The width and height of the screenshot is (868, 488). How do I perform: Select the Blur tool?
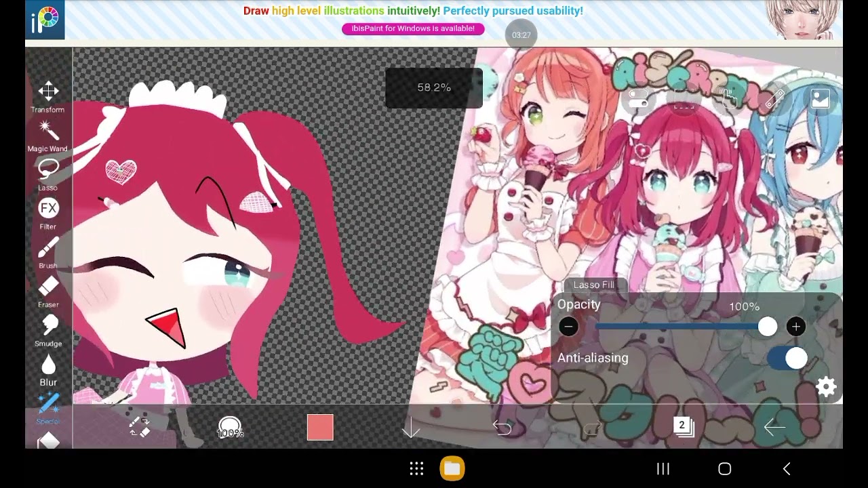(48, 369)
